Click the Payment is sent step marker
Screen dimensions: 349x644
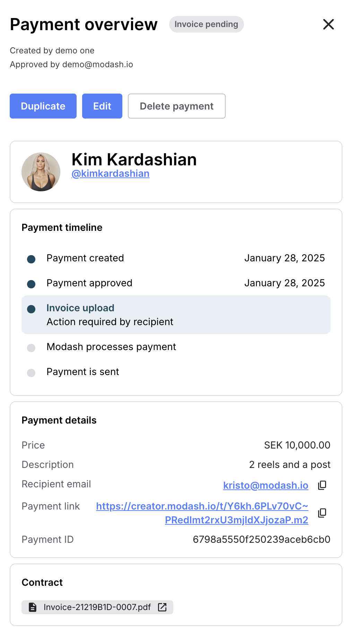click(x=31, y=373)
